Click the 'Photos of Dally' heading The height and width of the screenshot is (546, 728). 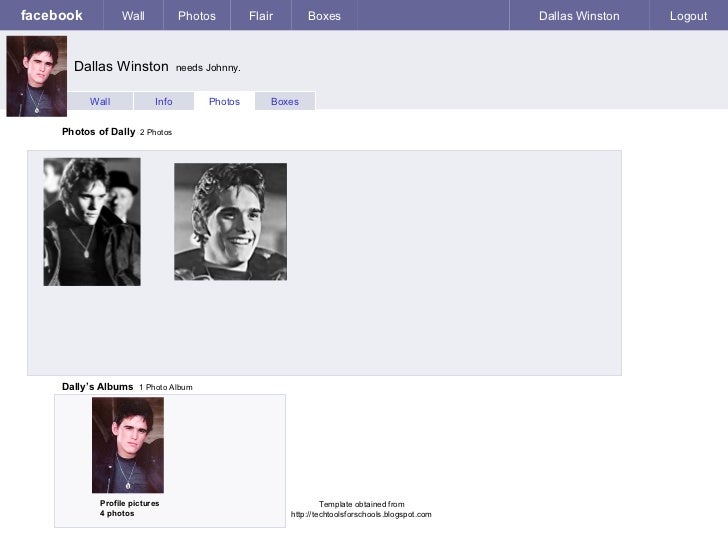[x=98, y=132]
